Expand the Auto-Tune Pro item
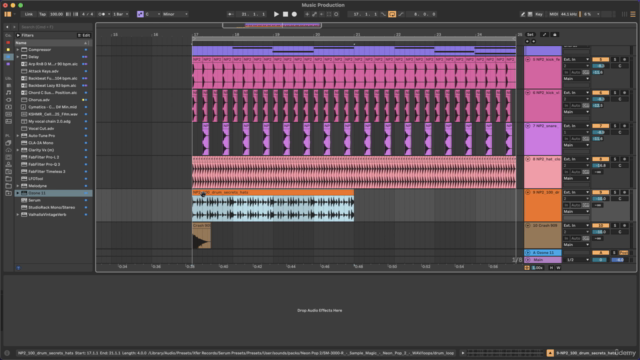Viewport: 640px width, 360px height. [18, 136]
